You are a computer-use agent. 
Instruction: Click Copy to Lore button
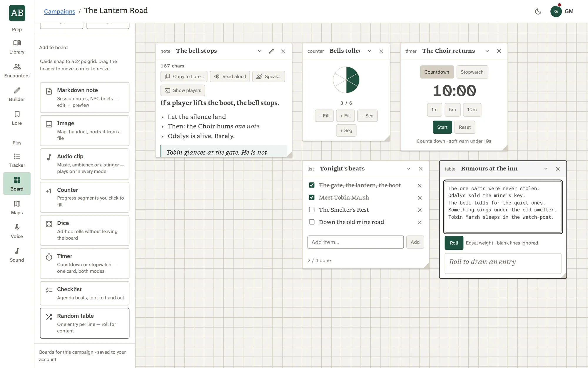click(x=184, y=77)
